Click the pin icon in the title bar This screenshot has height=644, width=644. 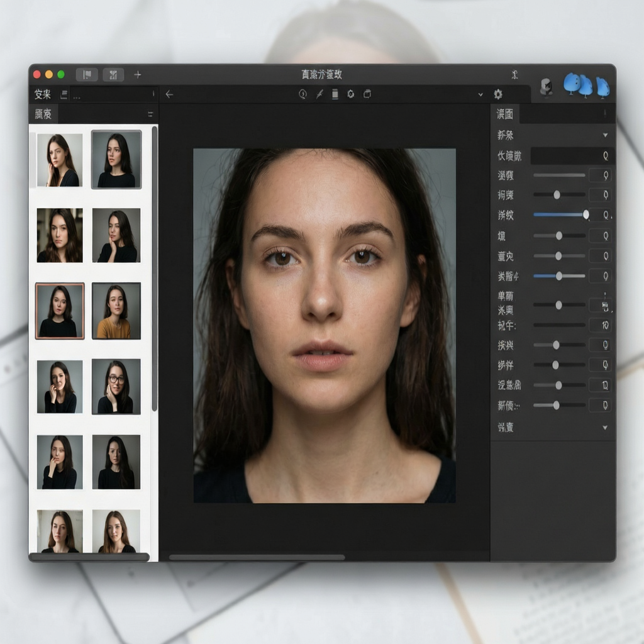pos(514,74)
